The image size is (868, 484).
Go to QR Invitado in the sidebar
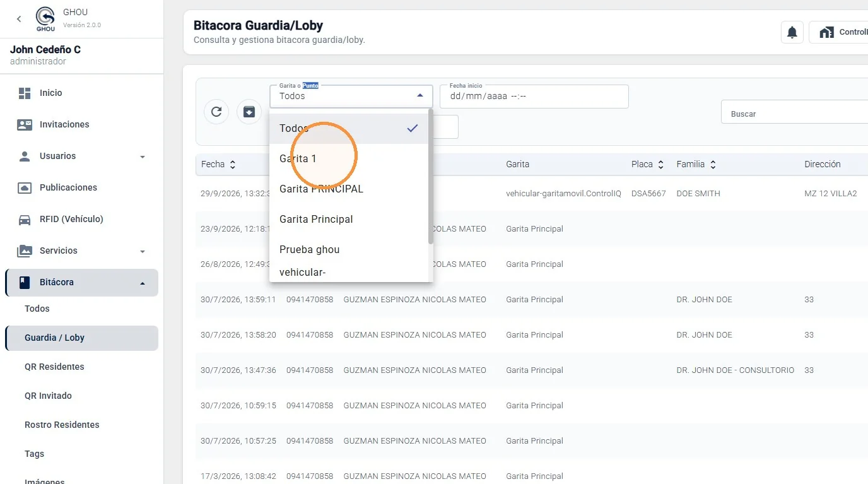pyautogui.click(x=81, y=396)
